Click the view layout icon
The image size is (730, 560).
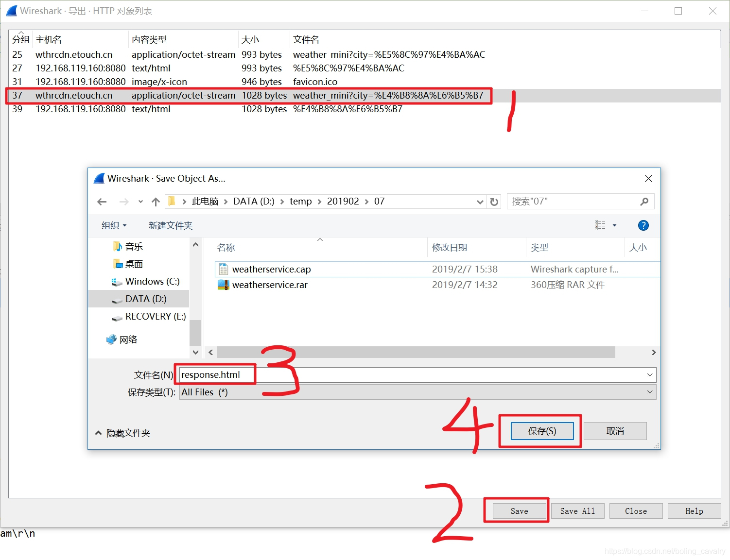click(600, 225)
